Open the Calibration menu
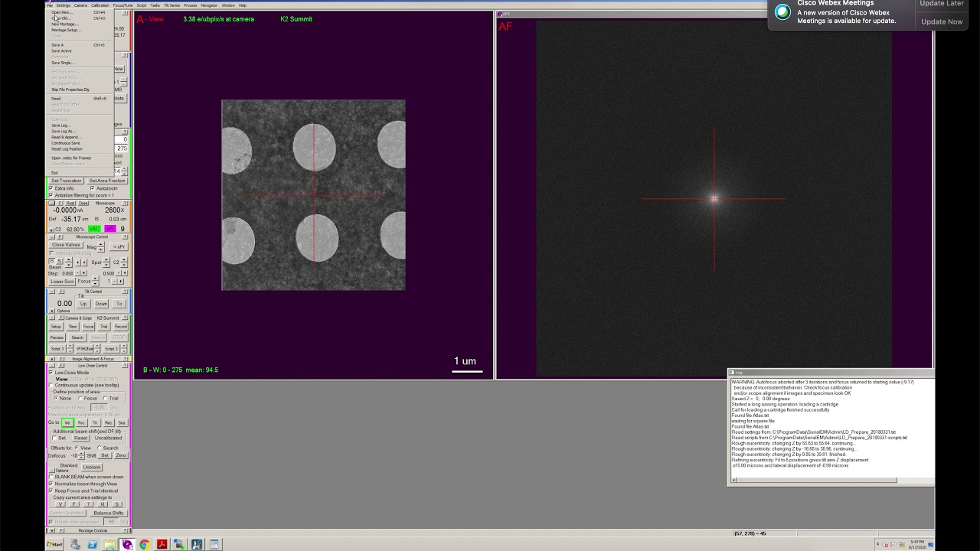This screenshot has height=551, width=980. coord(100,5)
